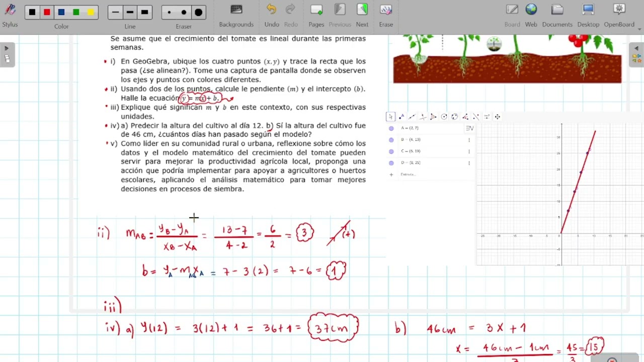Open page thumbnails tab on left edge
Screen dimensions: 644x362
pos(7,59)
